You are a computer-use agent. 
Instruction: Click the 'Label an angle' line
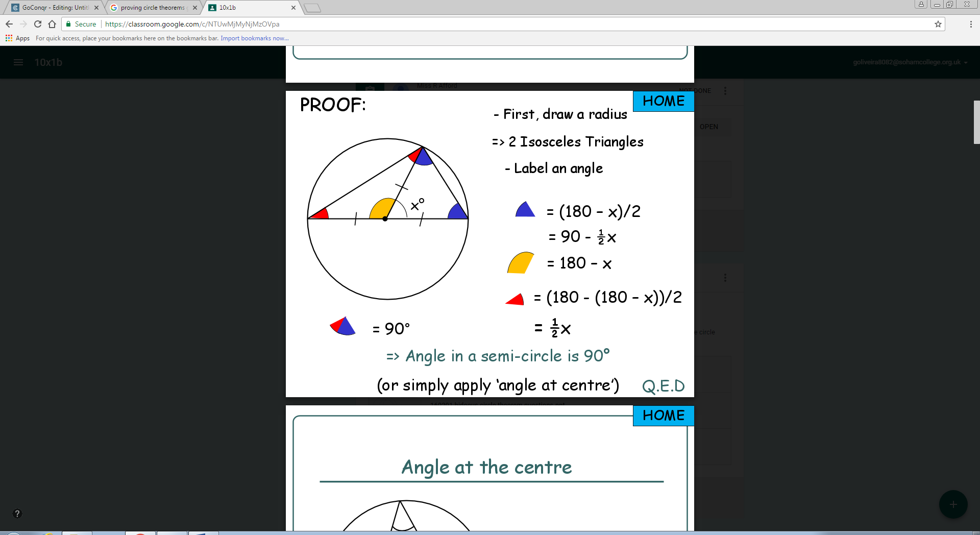[x=554, y=168]
